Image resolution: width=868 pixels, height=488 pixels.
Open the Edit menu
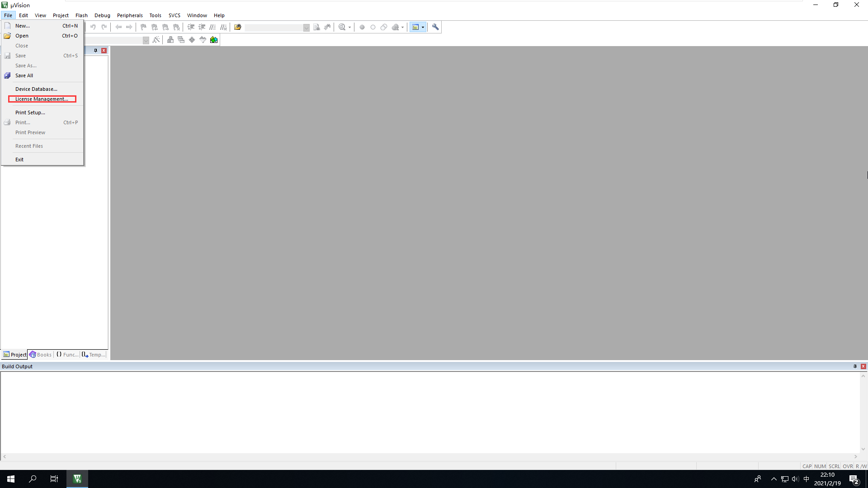coord(24,15)
